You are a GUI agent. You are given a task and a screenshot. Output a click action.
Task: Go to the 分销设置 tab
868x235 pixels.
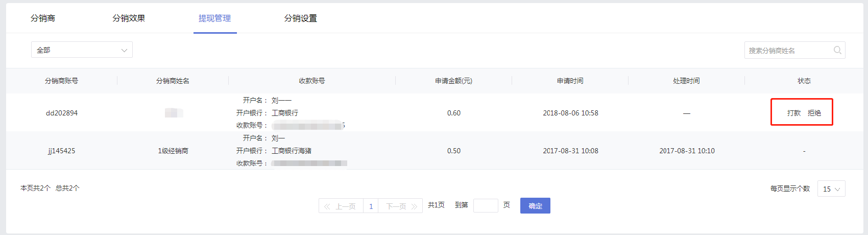pos(301,18)
